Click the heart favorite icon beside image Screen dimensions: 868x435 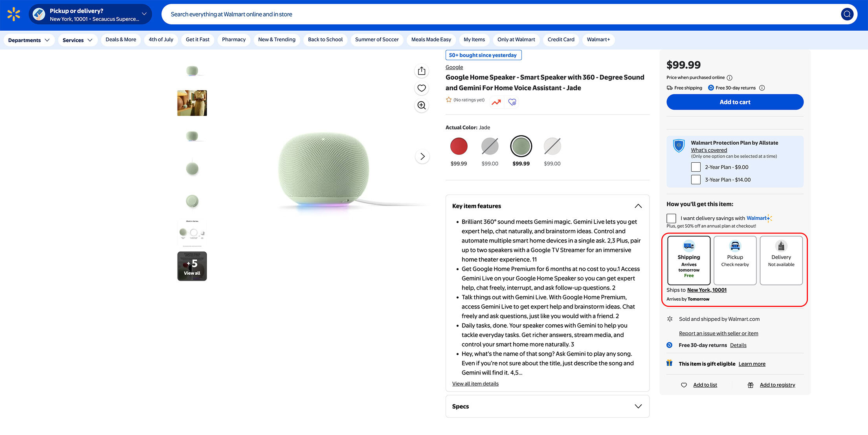[422, 88]
